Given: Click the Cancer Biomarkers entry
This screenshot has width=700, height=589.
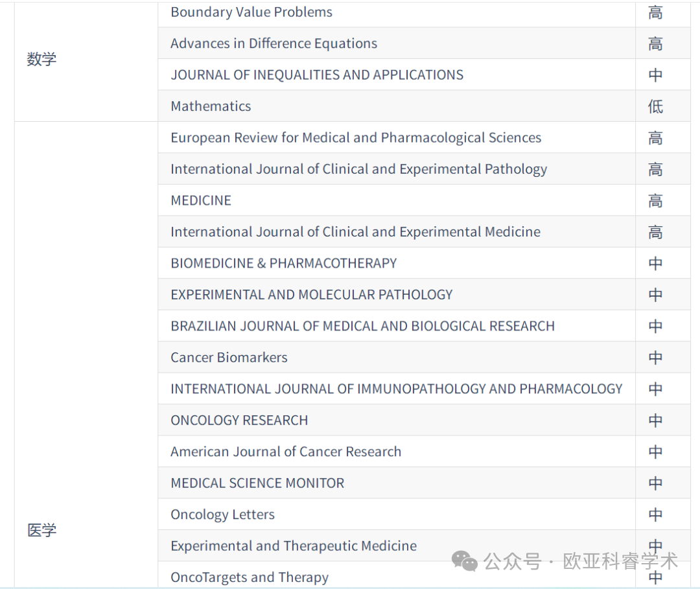Looking at the screenshot, I should 229,358.
